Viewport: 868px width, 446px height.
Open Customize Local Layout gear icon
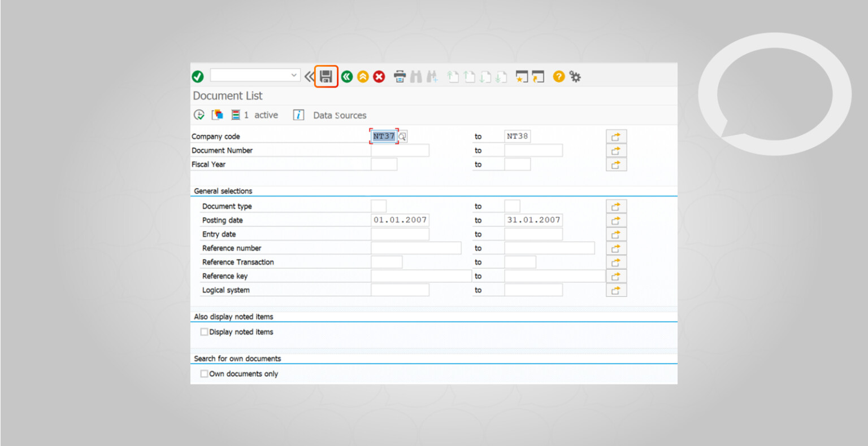click(575, 76)
